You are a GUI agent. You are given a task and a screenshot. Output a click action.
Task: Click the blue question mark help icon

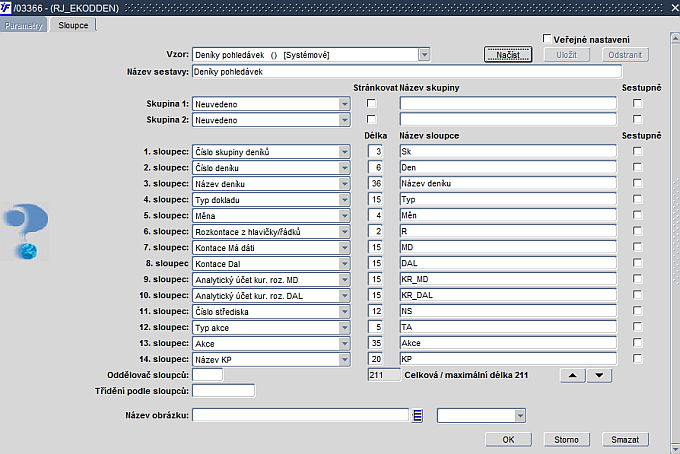(x=26, y=232)
